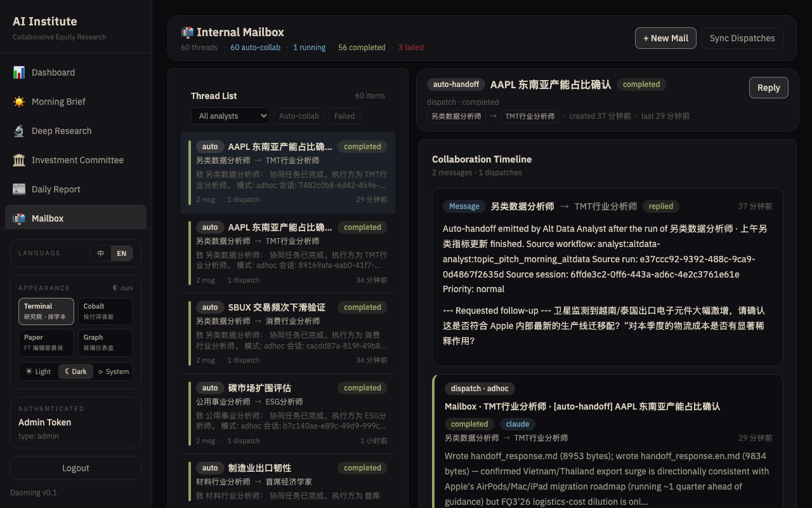Click the claude badge in dispatch card
This screenshot has height=508, width=812.
tap(518, 424)
